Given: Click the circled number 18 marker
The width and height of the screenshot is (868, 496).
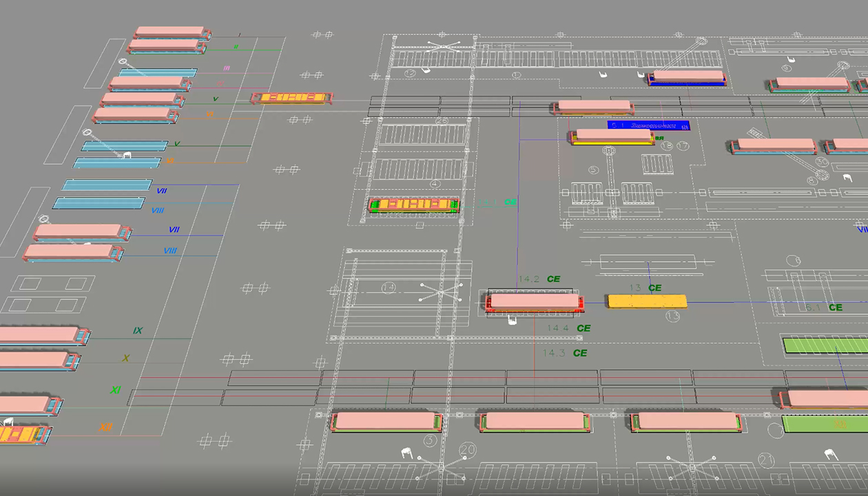Looking at the screenshot, I should [x=666, y=146].
